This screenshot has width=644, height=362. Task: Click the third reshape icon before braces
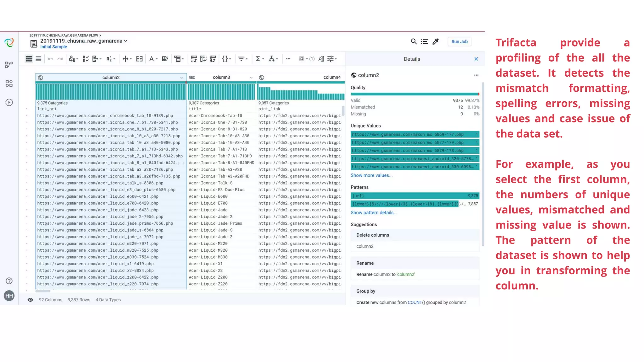[213, 59]
